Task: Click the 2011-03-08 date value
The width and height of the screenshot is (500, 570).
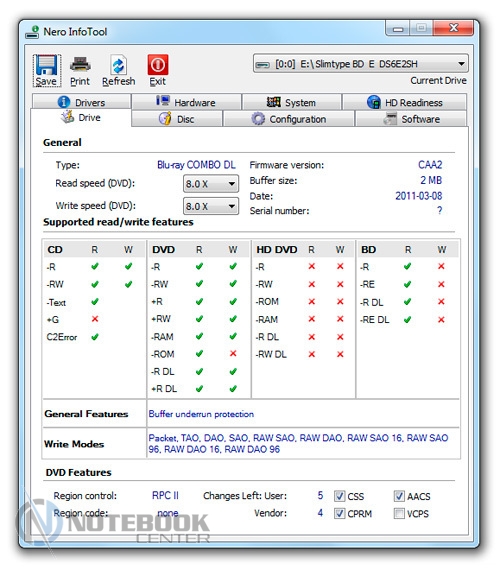Action: pyautogui.click(x=419, y=196)
